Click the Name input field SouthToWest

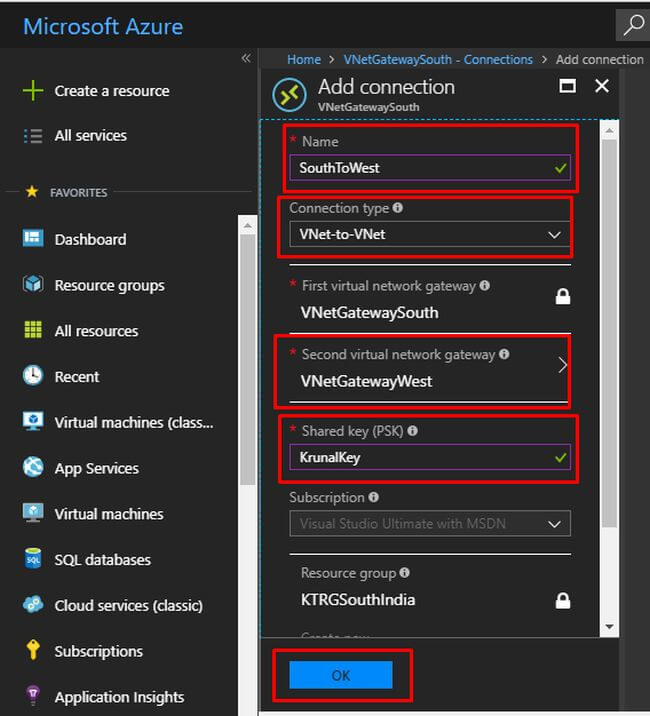tap(430, 168)
